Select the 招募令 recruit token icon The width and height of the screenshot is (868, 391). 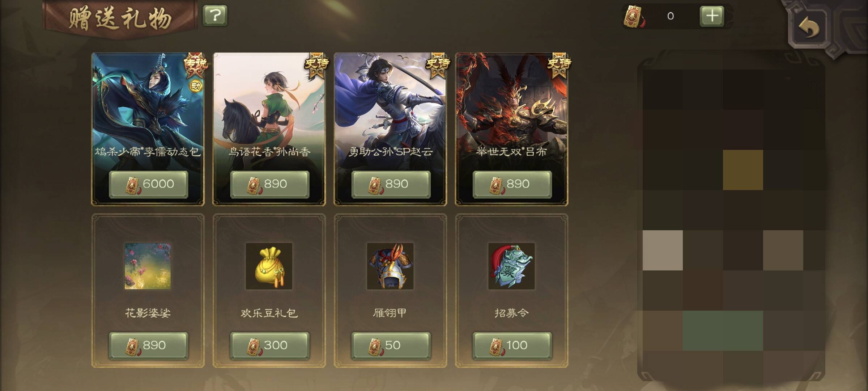[x=511, y=266]
